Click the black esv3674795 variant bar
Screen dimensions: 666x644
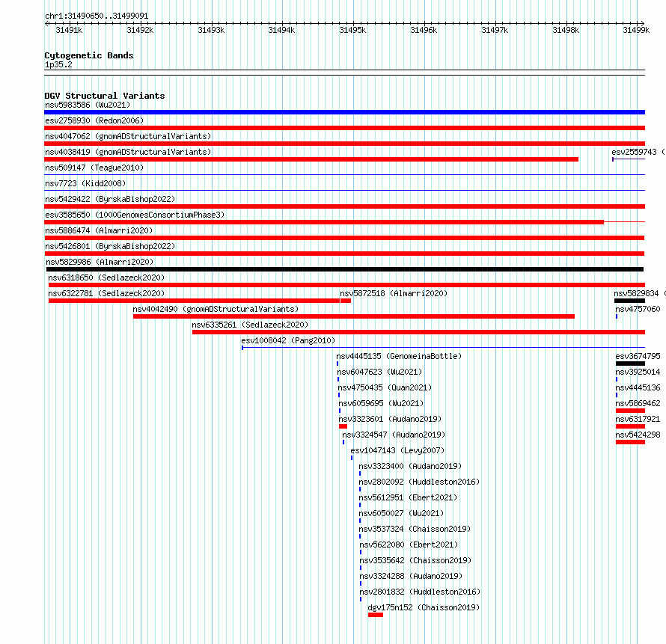(x=630, y=364)
